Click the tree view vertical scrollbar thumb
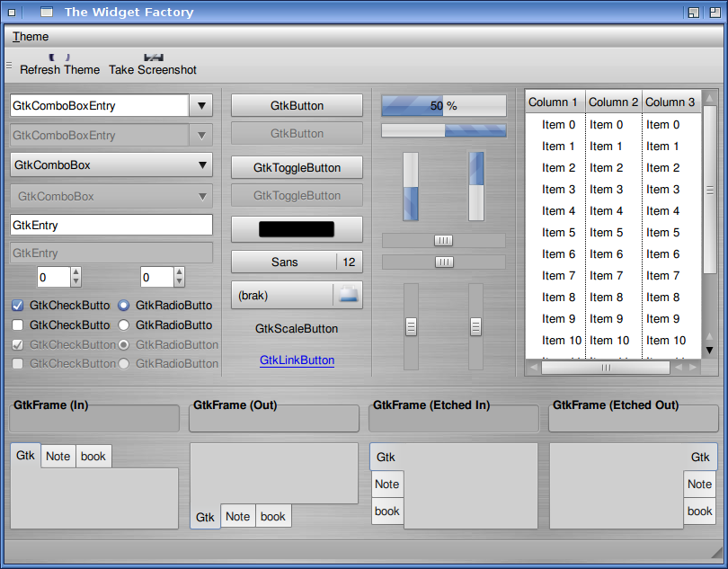728x569 pixels. point(709,190)
